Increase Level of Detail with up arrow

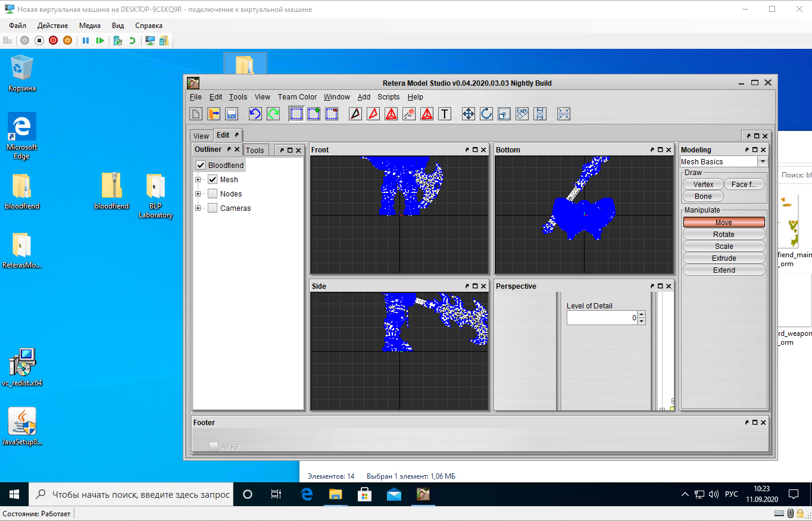point(641,314)
